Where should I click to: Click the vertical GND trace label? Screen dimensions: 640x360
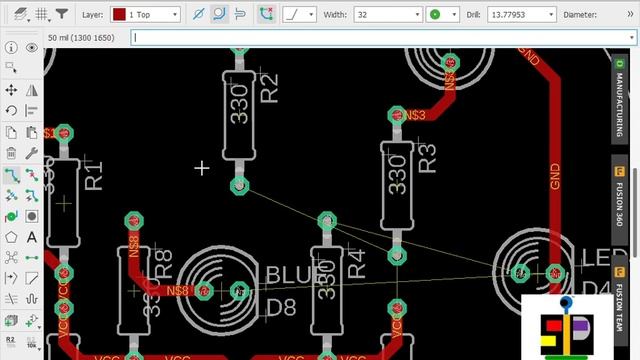click(x=555, y=176)
